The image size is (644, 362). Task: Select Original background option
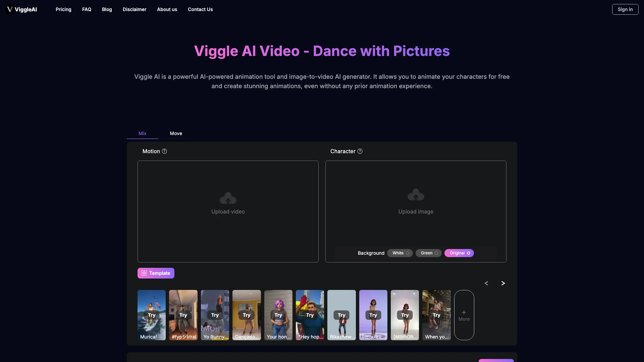[x=459, y=253]
